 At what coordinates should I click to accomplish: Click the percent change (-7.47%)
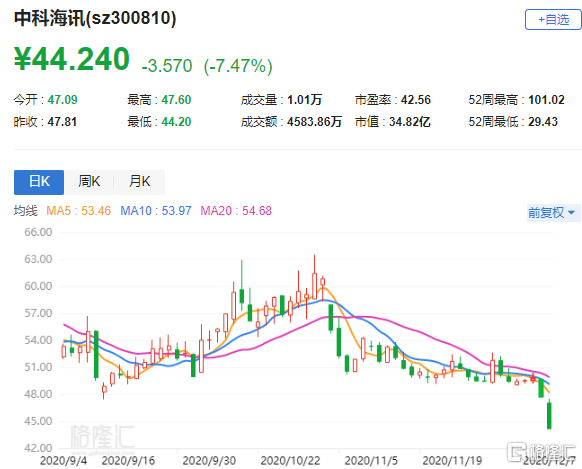[238, 66]
